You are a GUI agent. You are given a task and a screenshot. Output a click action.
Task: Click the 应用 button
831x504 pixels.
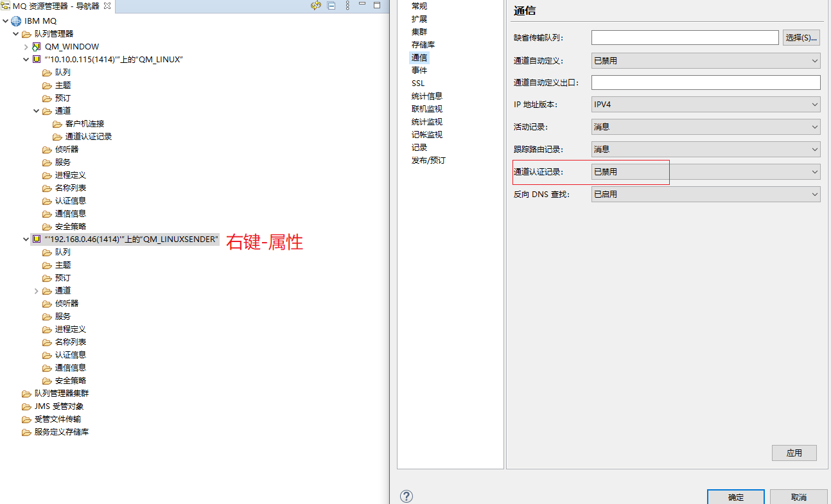(x=794, y=453)
